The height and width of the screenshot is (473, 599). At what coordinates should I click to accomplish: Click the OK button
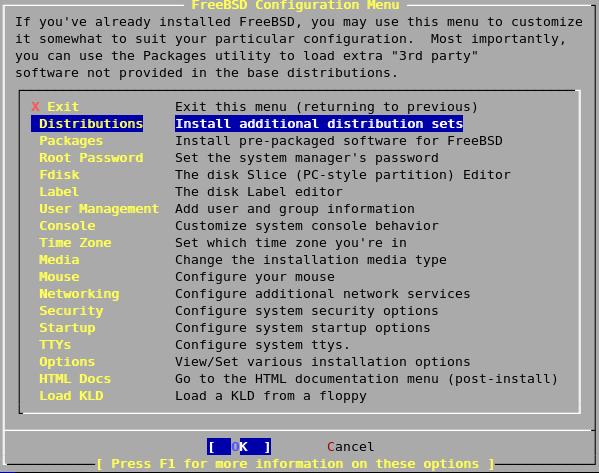(239, 447)
